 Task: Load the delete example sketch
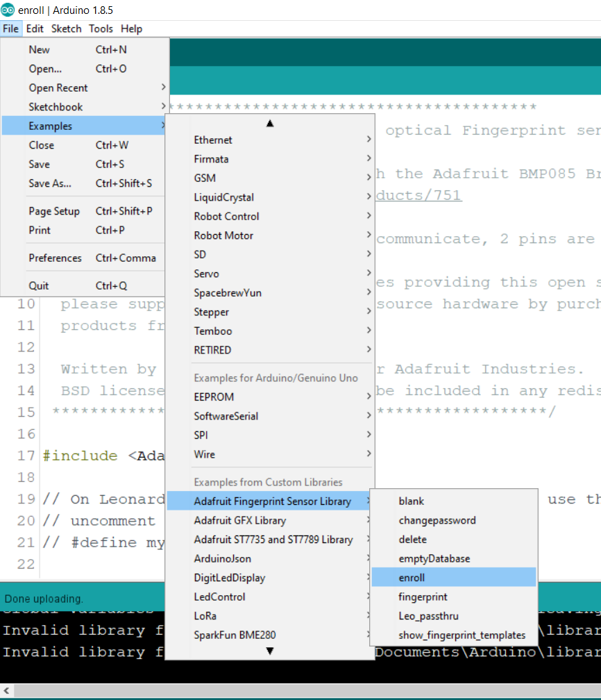pos(454,540)
